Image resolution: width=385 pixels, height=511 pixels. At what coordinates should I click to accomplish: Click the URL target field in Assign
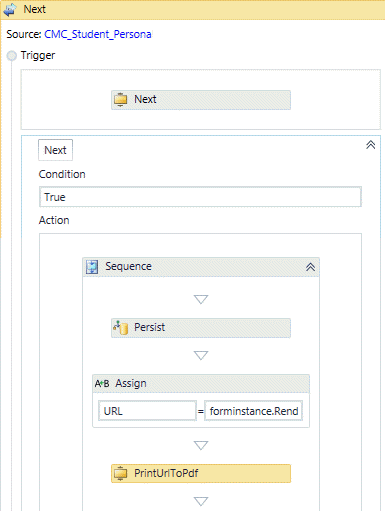pyautogui.click(x=147, y=411)
